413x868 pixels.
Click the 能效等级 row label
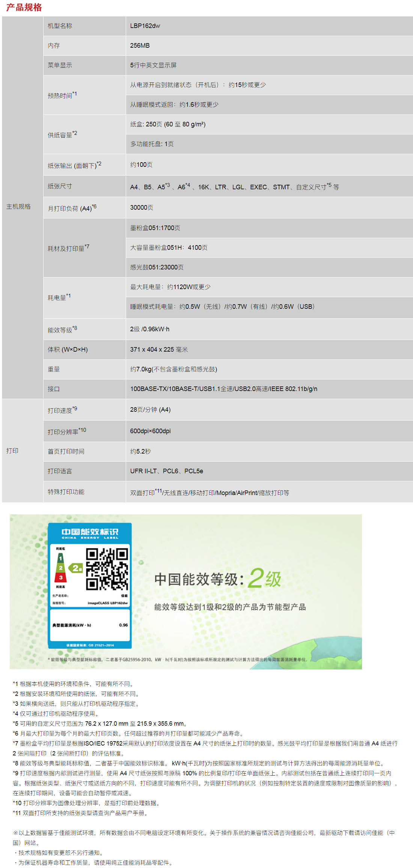point(62,329)
